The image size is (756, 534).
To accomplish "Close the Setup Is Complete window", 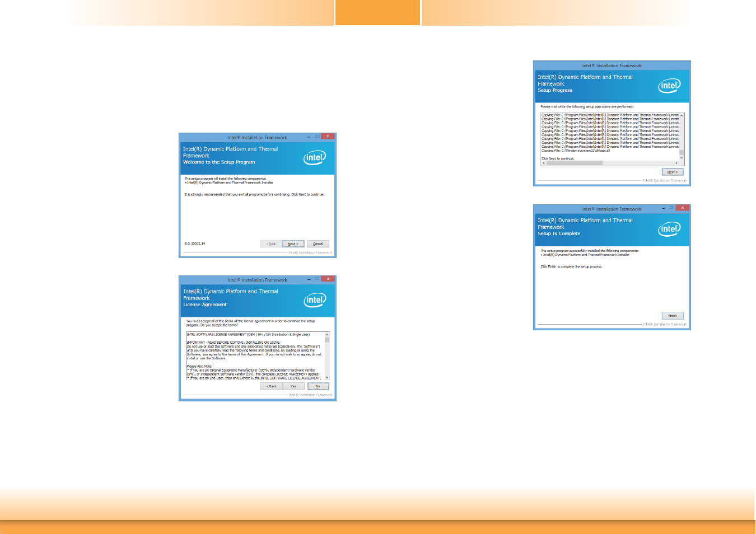I will [x=682, y=208].
